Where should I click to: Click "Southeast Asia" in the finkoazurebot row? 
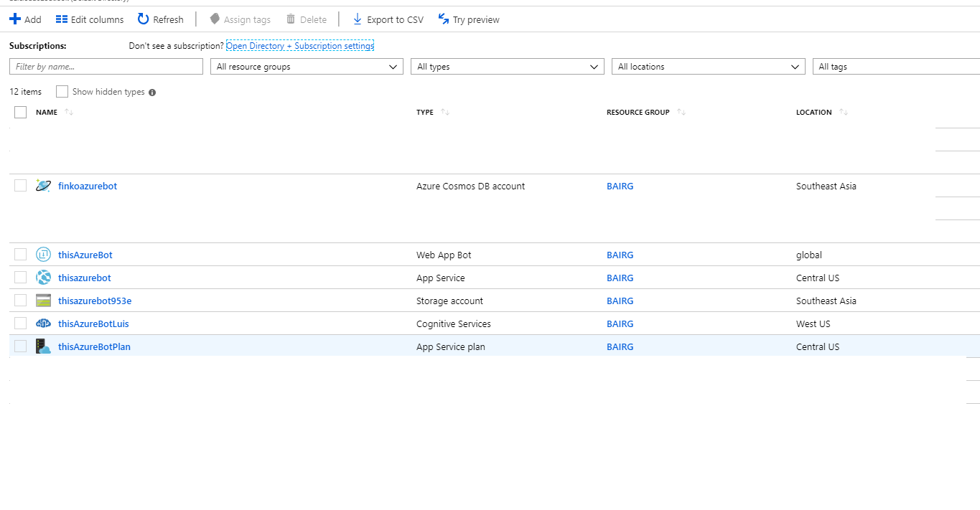[826, 186]
